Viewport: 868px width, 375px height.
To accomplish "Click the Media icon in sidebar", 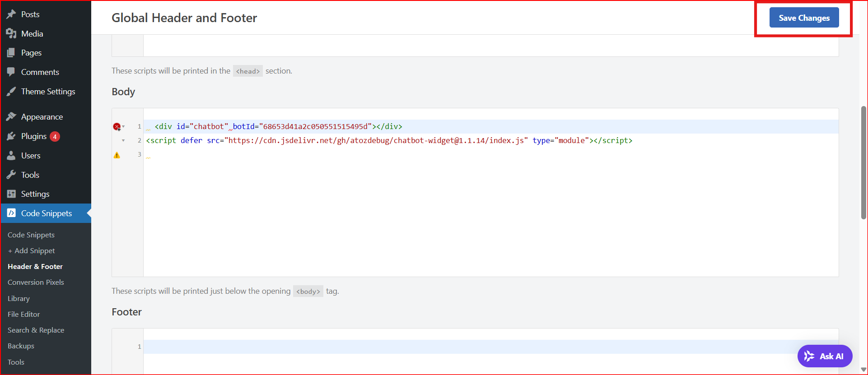I will (x=11, y=34).
